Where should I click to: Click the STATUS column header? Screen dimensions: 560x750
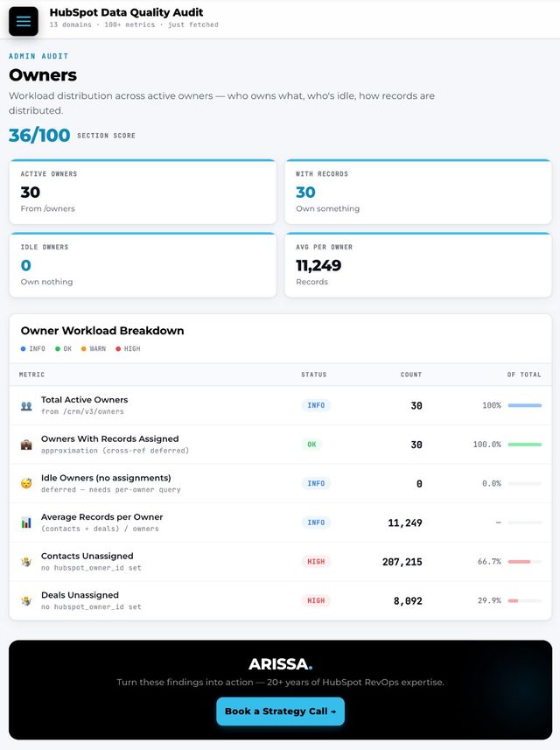[x=314, y=375]
